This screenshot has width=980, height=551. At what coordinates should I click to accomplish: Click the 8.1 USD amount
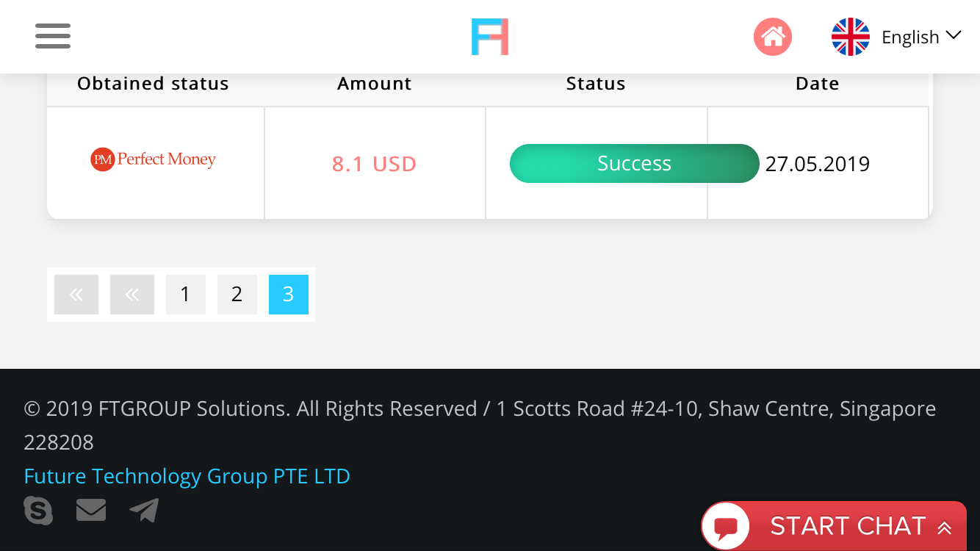point(374,163)
